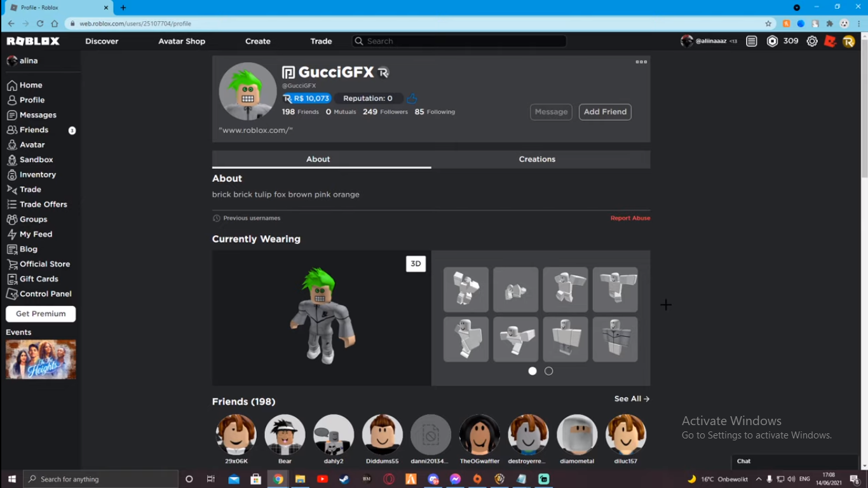868x488 pixels.
Task: Click the Roblox logo
Action: coord(33,41)
